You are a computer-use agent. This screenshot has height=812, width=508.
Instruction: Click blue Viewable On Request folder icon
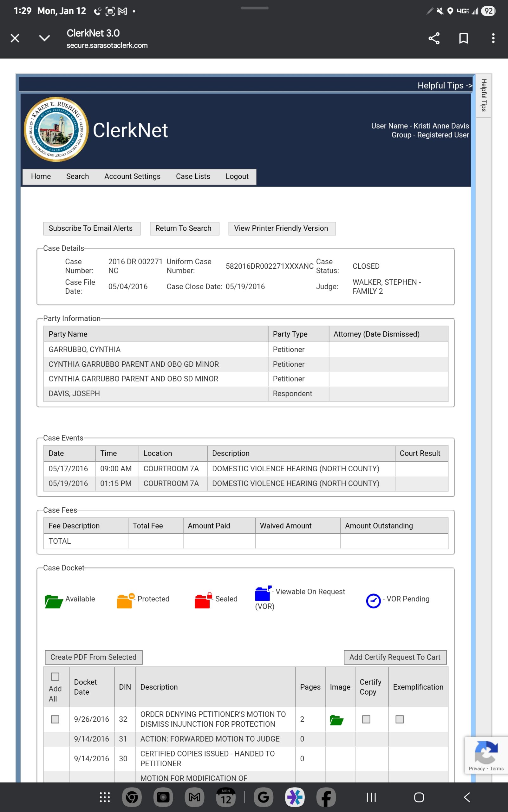click(263, 593)
